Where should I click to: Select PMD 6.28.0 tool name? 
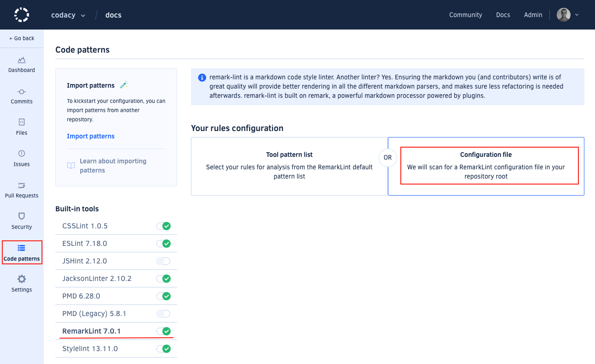pyautogui.click(x=81, y=296)
